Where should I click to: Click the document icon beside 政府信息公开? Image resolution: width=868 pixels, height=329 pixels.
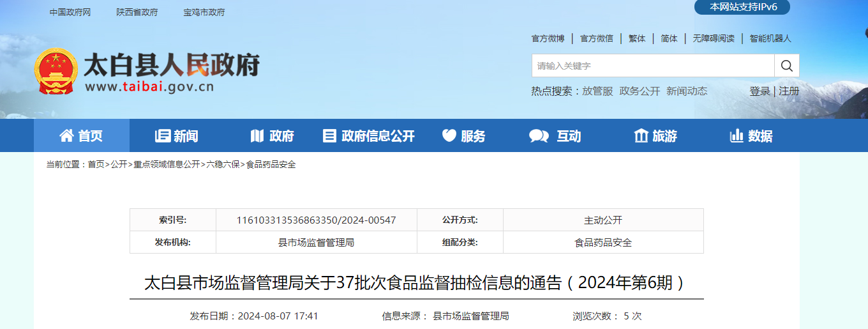tap(329, 135)
